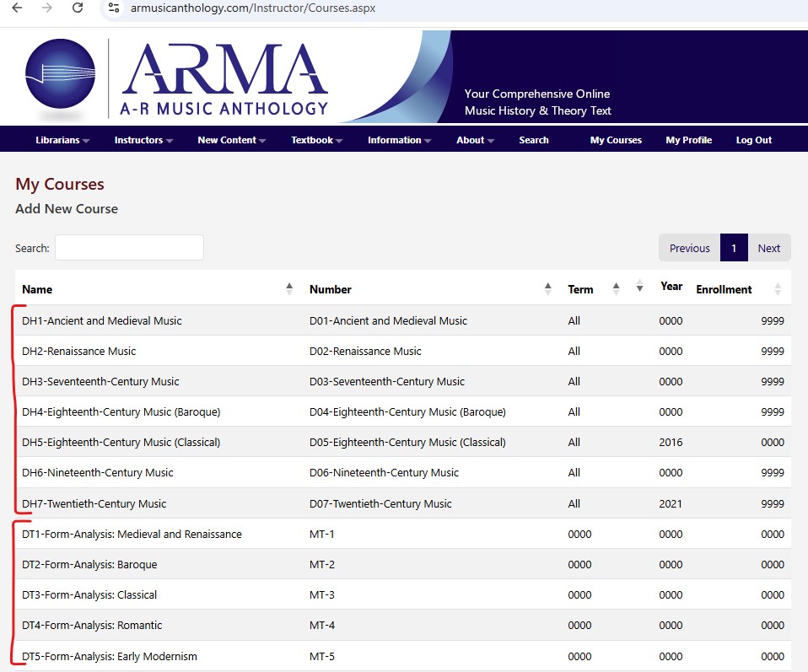The height and width of the screenshot is (672, 808).
Task: Sort by Number column arrows
Action: click(547, 288)
